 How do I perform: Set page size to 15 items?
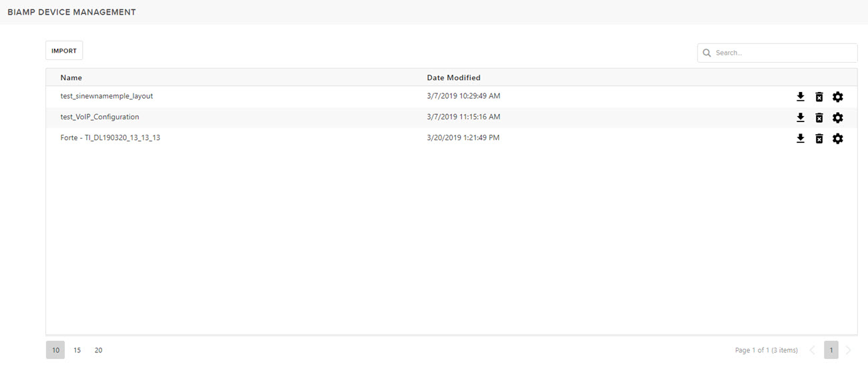77,350
